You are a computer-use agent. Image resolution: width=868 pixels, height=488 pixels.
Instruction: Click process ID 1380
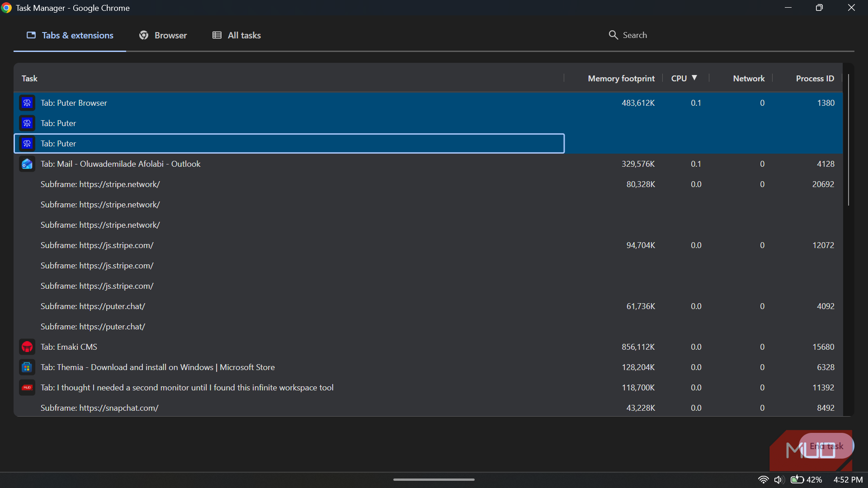(826, 103)
